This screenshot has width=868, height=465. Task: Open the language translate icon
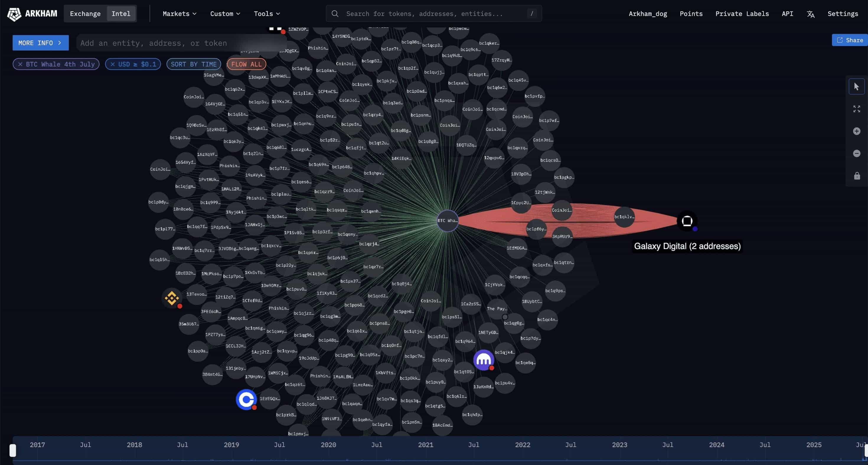[x=810, y=14]
